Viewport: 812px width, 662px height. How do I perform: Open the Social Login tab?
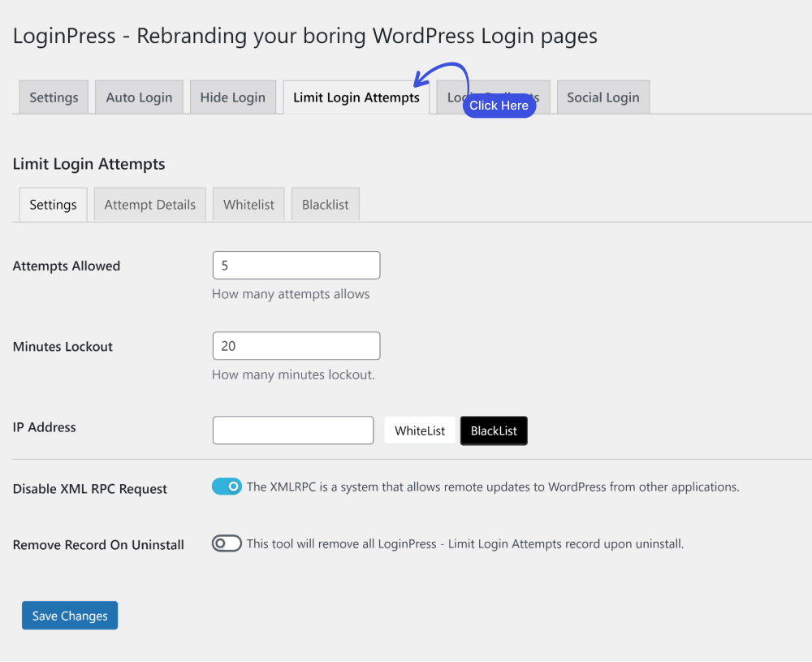pos(603,97)
